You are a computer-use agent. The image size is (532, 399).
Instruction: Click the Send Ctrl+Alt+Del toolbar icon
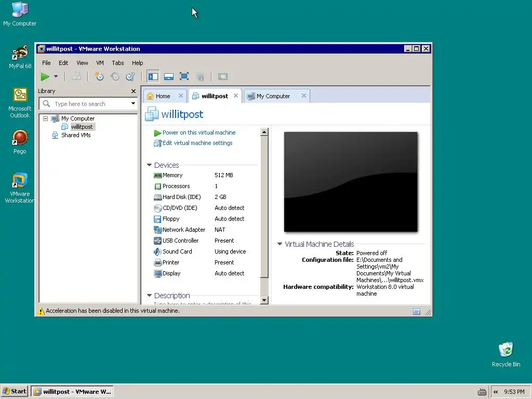coord(76,77)
